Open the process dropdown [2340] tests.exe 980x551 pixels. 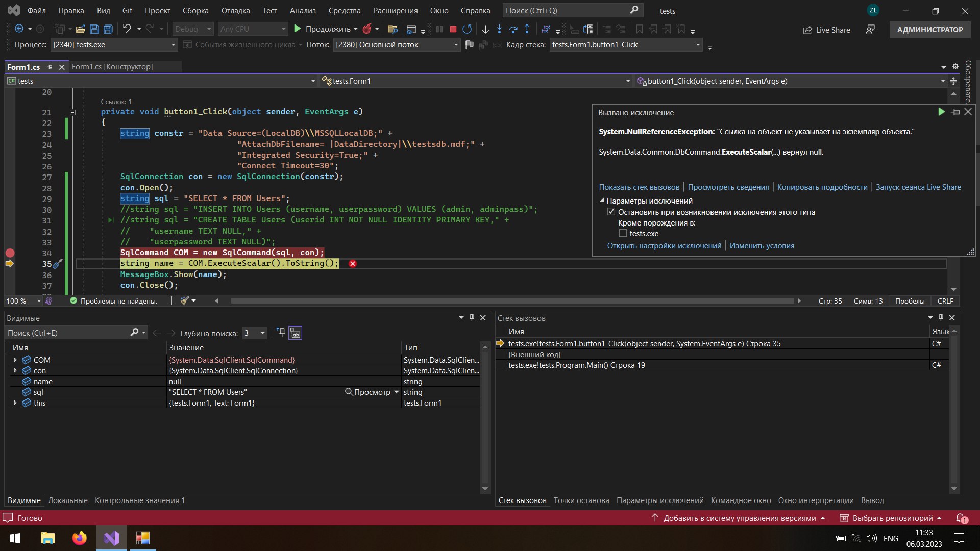(x=114, y=45)
